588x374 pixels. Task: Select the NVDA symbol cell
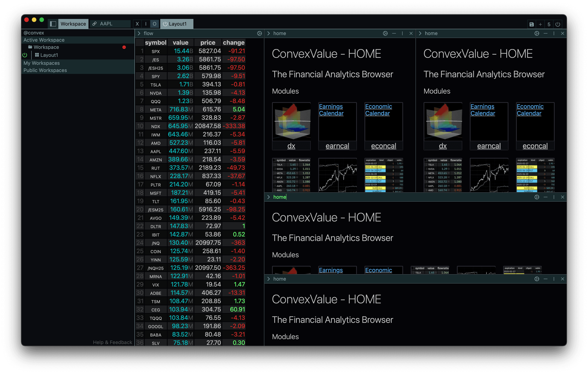click(x=156, y=93)
